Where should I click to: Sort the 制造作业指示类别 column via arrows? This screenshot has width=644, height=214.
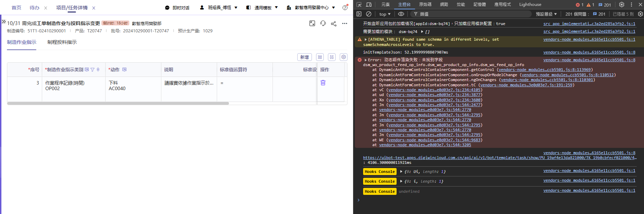click(98, 70)
